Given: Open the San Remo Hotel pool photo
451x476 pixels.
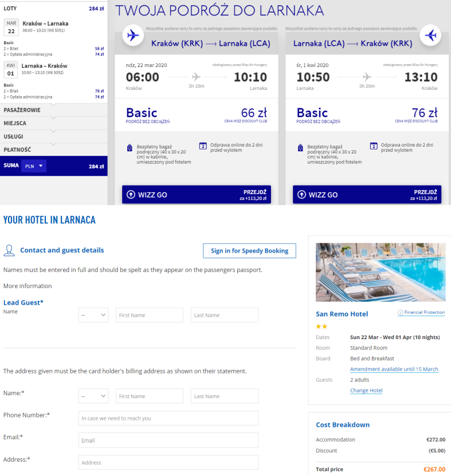Looking at the screenshot, I should tap(381, 272).
